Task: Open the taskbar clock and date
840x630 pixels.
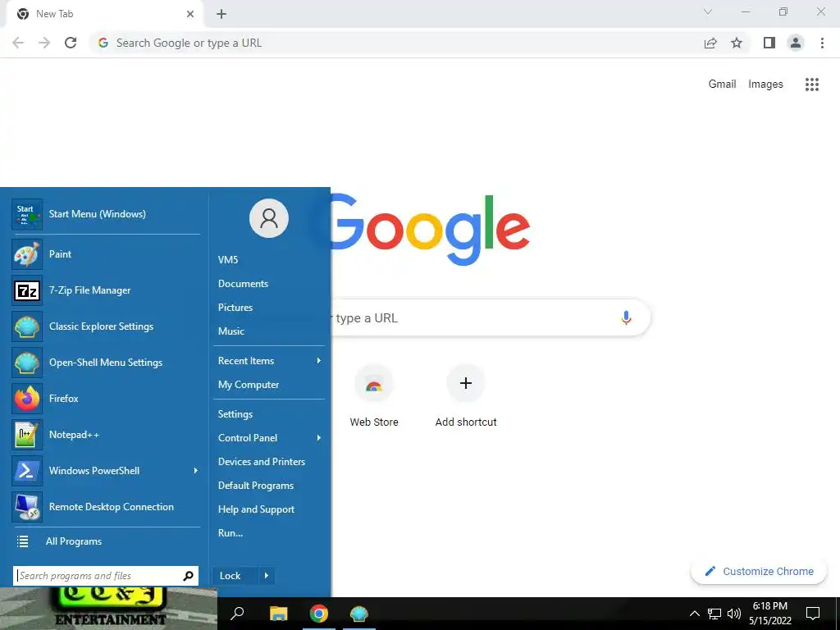Action: 769,614
